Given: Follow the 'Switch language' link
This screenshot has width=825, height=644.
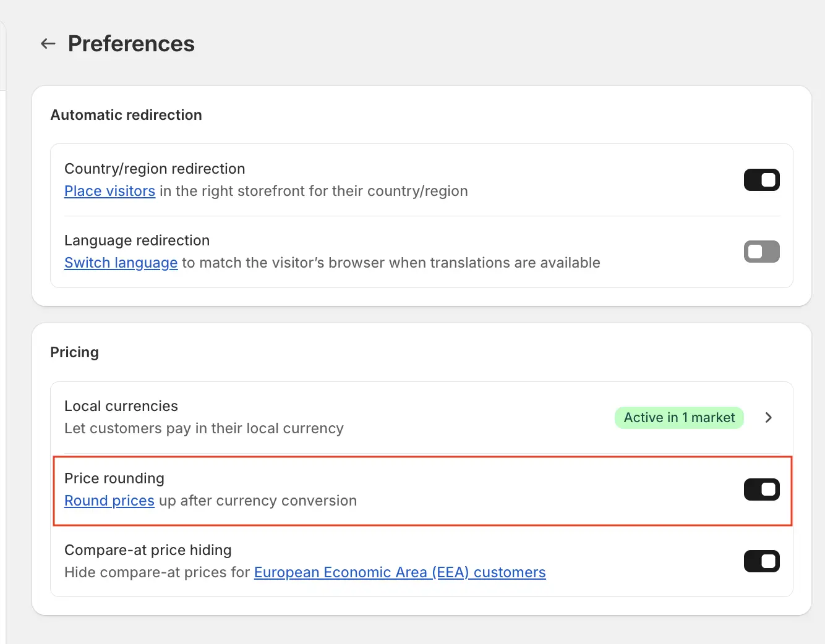Looking at the screenshot, I should coord(121,263).
